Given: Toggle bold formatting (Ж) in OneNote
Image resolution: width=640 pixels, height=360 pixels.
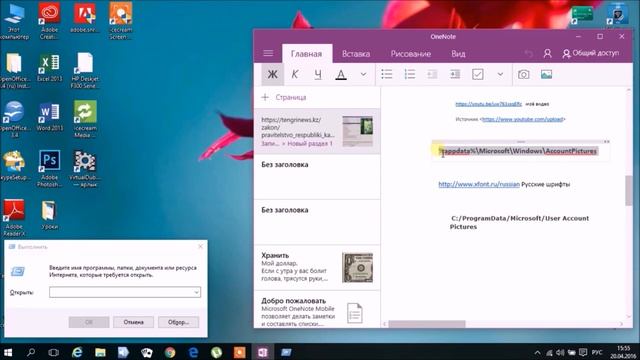Looking at the screenshot, I should coord(272,74).
